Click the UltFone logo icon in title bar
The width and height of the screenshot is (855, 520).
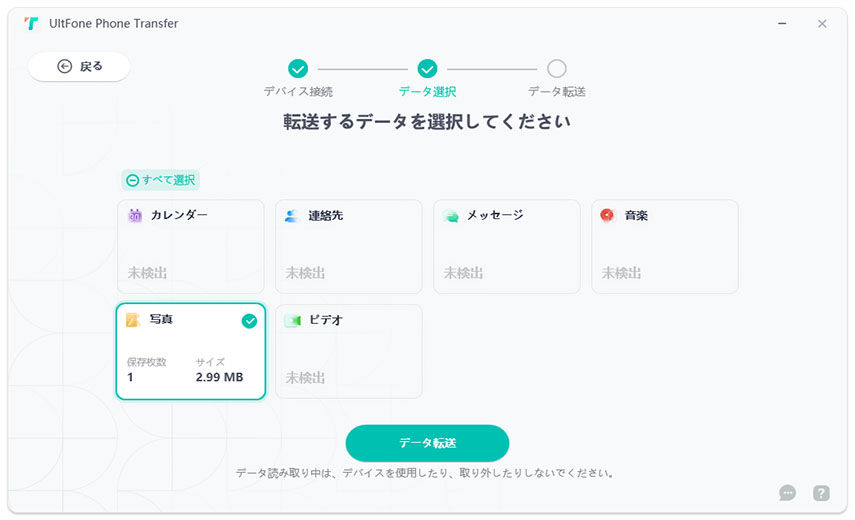click(32, 23)
